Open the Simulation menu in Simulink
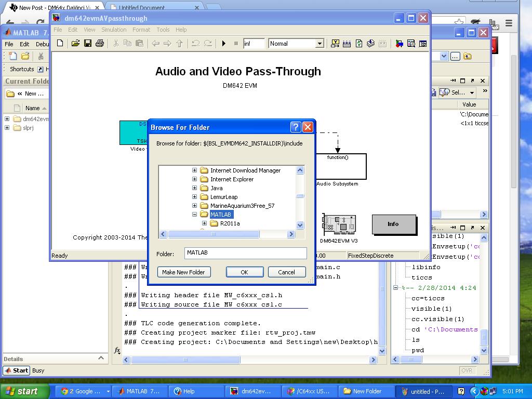The width and height of the screenshot is (532, 399). pos(114,30)
